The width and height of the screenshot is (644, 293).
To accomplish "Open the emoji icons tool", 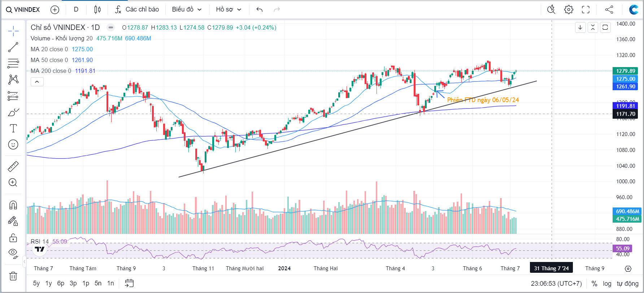I will click(x=13, y=145).
